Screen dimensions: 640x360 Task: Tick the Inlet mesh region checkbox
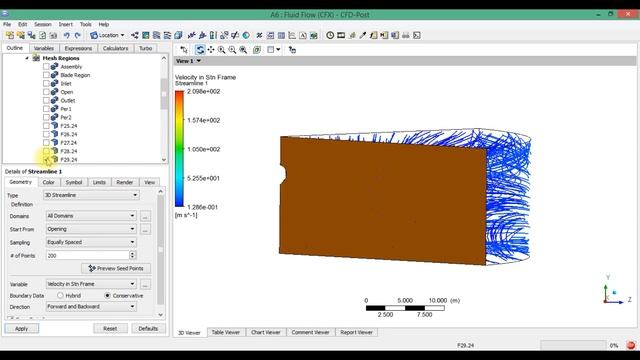(46, 83)
